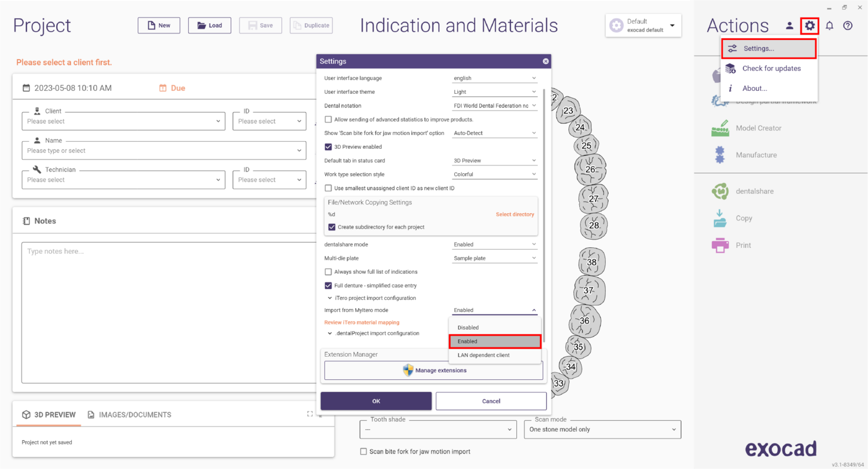Viewport: 868px width, 469px height.
Task: Click the Print action icon
Action: coord(720,245)
